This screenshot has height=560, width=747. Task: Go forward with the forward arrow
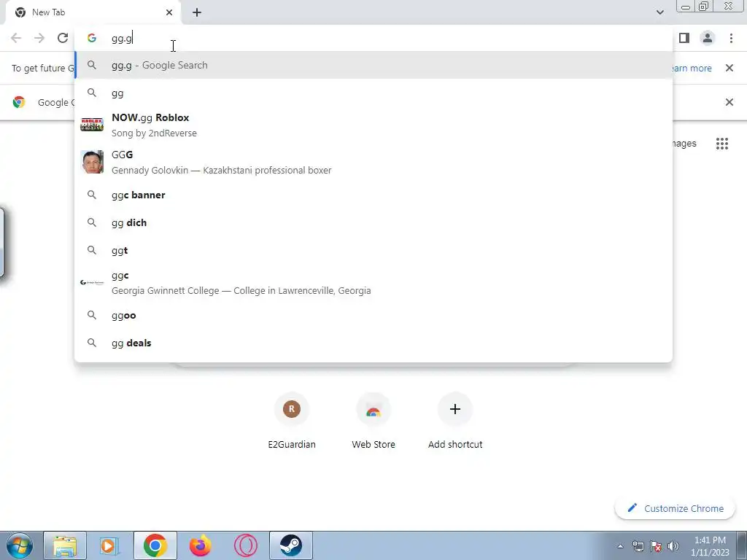coord(39,38)
